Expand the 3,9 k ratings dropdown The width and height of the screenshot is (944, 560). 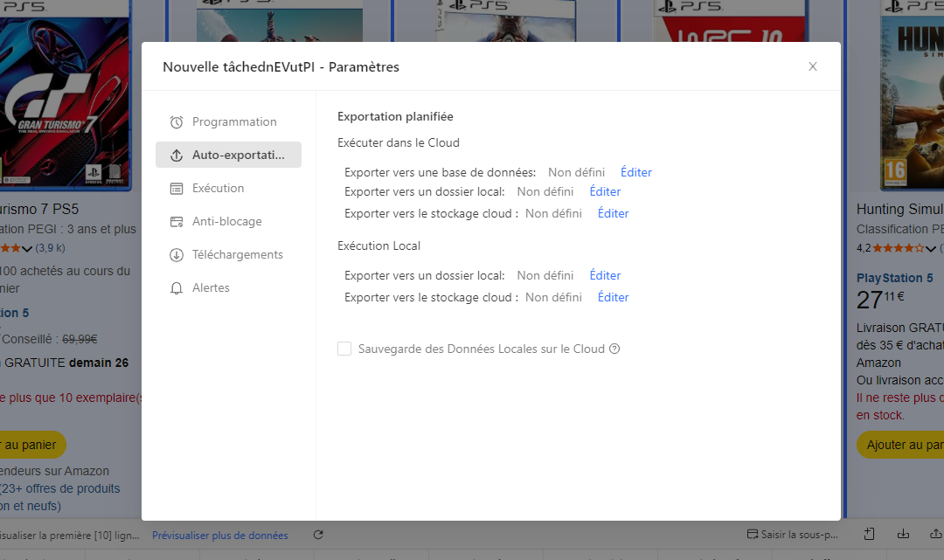pyautogui.click(x=26, y=248)
